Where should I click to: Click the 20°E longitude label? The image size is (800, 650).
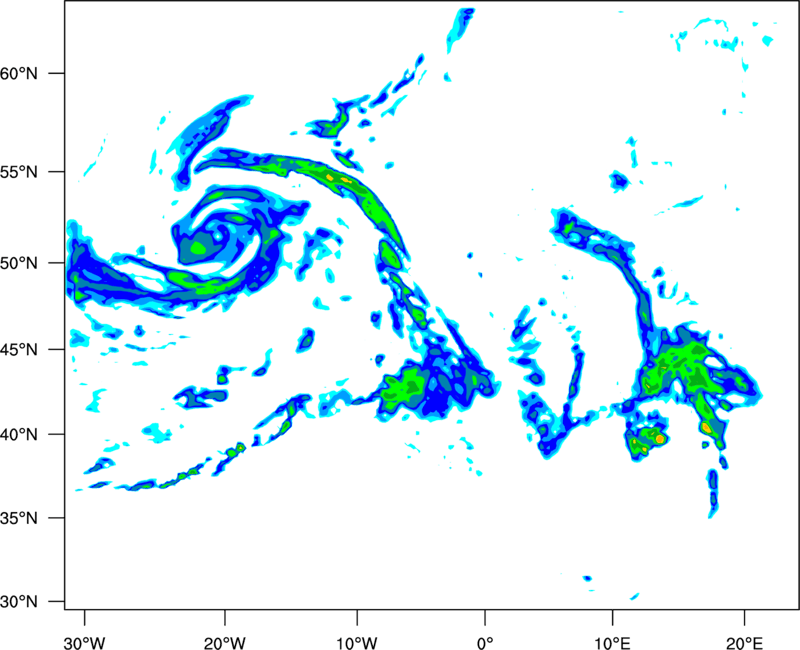tap(744, 643)
